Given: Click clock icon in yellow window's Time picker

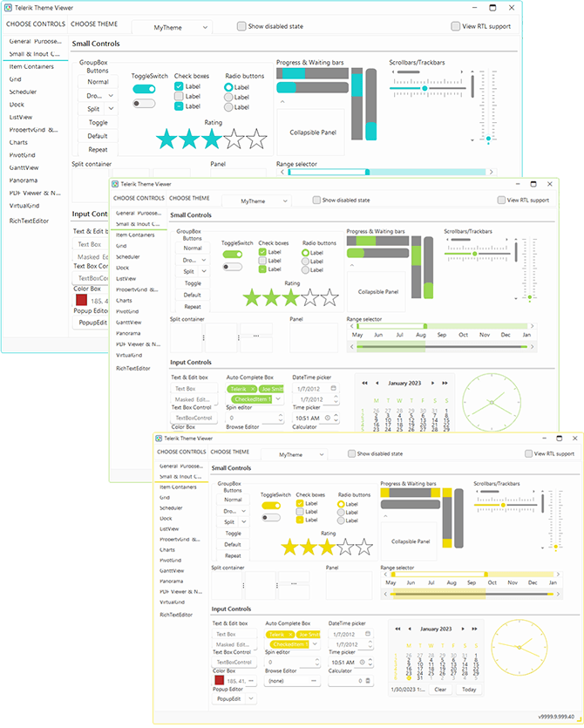Looking at the screenshot, I should (362, 662).
